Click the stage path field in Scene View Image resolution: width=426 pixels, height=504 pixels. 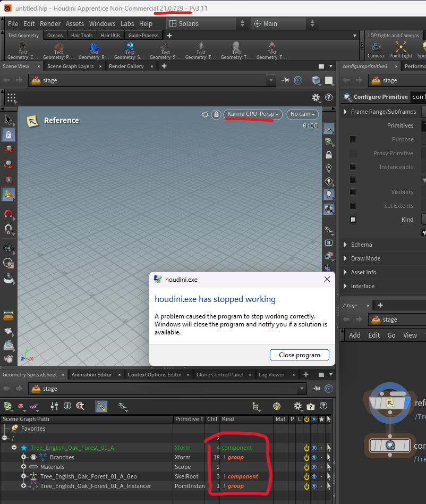pyautogui.click(x=152, y=80)
